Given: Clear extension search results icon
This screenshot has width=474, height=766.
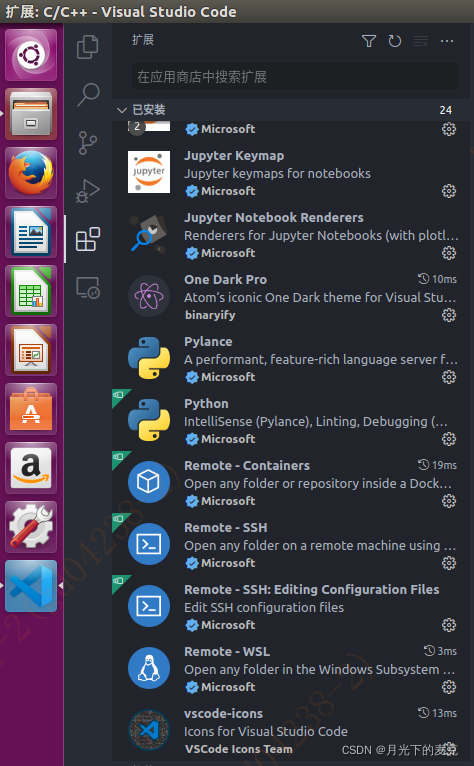Looking at the screenshot, I should pyautogui.click(x=421, y=41).
